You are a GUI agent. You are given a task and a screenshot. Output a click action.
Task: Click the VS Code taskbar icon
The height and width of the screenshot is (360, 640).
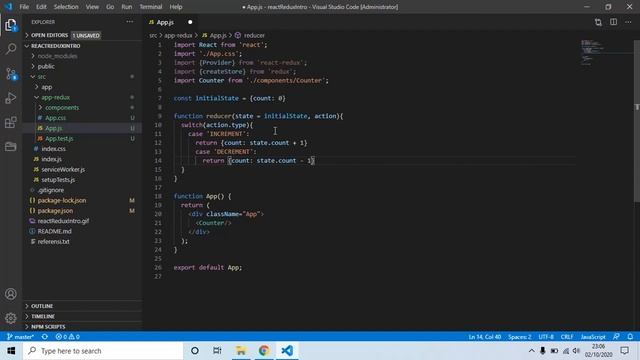click(287, 351)
